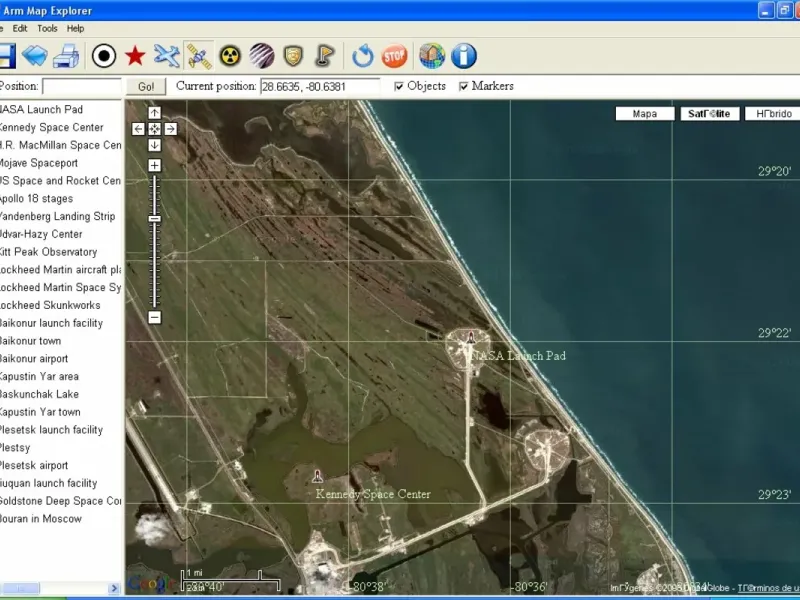Click the red STOP icon
The image size is (800, 600).
(x=395, y=56)
